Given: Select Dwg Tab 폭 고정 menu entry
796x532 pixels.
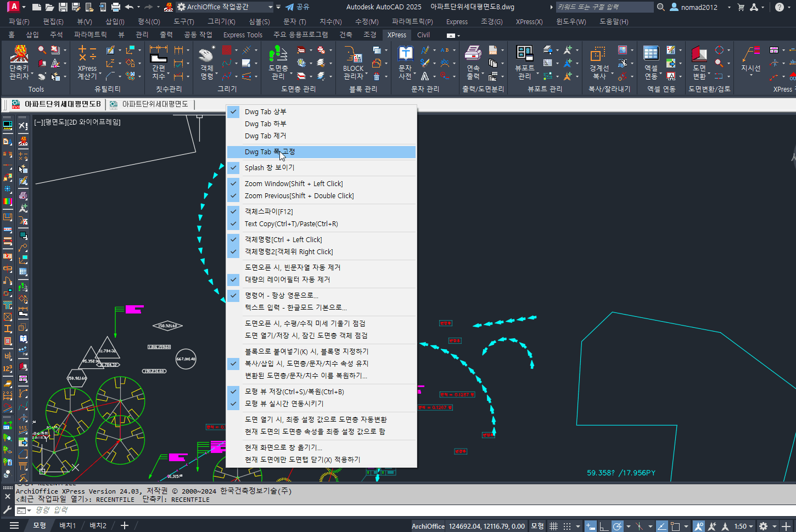Looking at the screenshot, I should (x=321, y=152).
